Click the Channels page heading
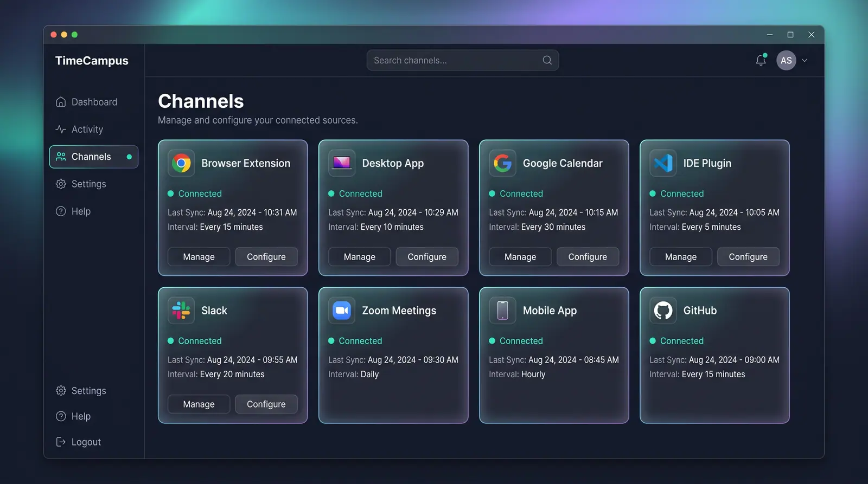The image size is (868, 484). pyautogui.click(x=201, y=101)
